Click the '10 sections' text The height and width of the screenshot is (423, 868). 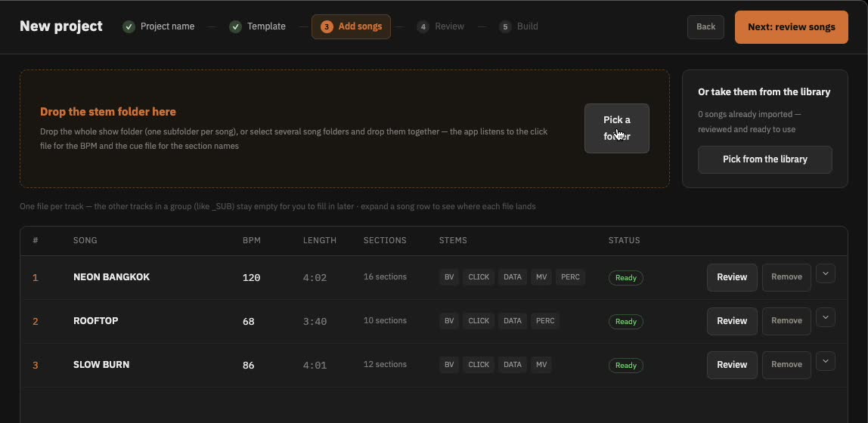(385, 320)
